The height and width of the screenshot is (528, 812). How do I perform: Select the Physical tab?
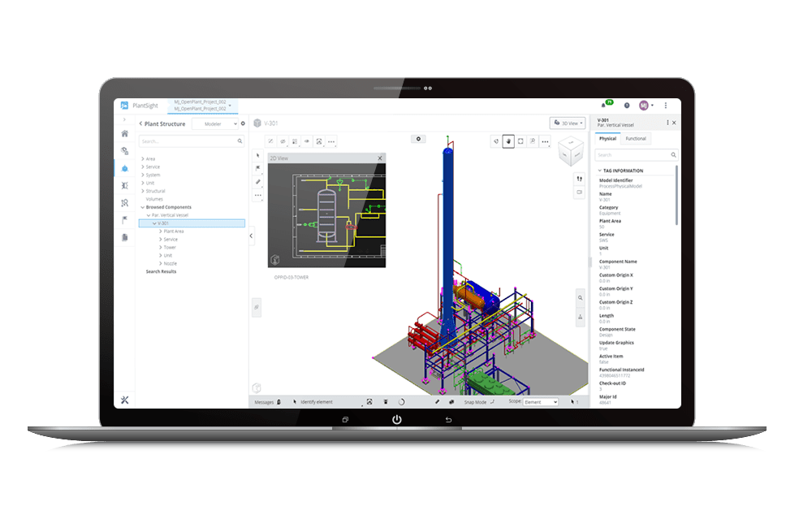click(x=607, y=139)
